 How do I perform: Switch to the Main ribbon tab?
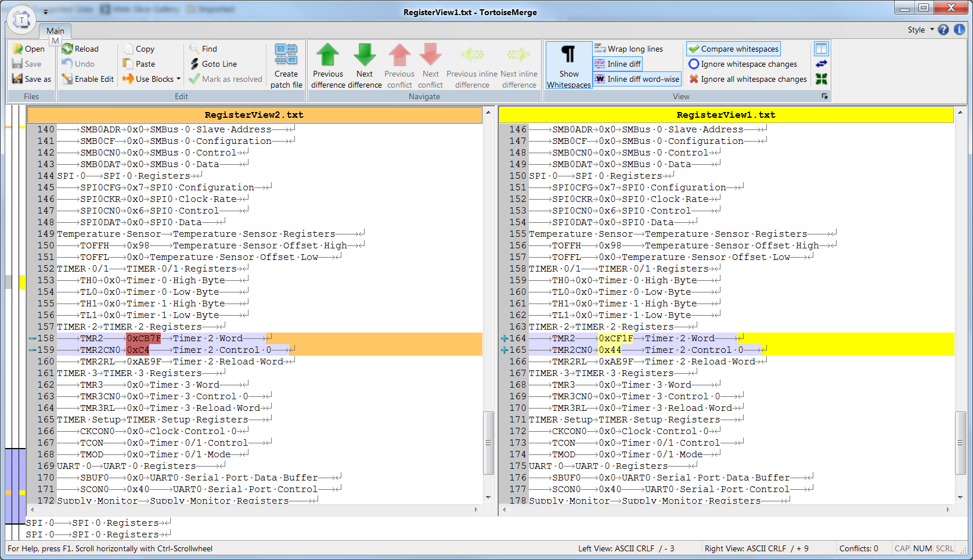pyautogui.click(x=55, y=31)
